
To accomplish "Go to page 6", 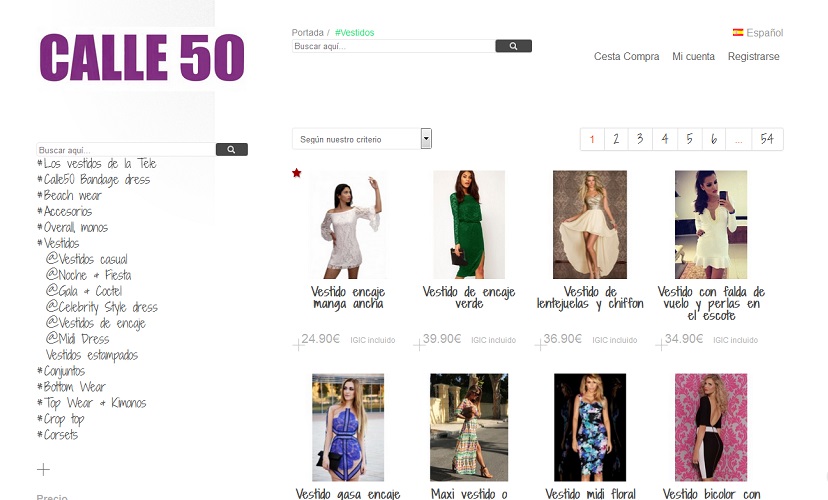I will [x=713, y=139].
